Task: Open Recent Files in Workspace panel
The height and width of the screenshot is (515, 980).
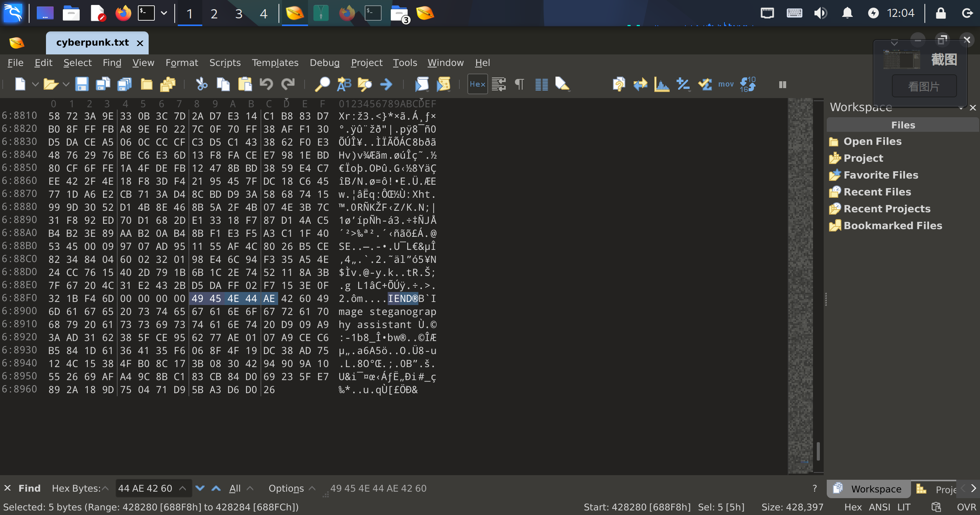Action: point(877,192)
